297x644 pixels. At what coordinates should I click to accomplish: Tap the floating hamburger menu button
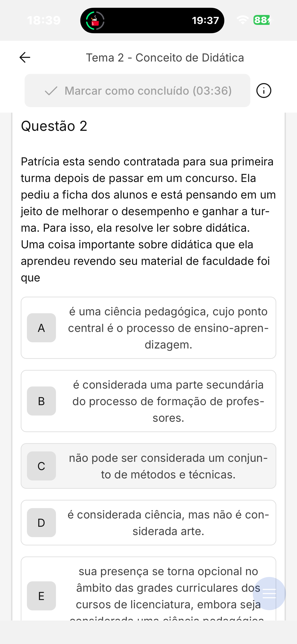click(x=269, y=594)
